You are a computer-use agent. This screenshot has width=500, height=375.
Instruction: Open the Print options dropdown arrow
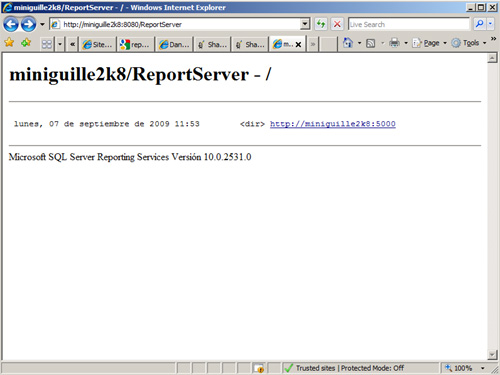[406, 43]
